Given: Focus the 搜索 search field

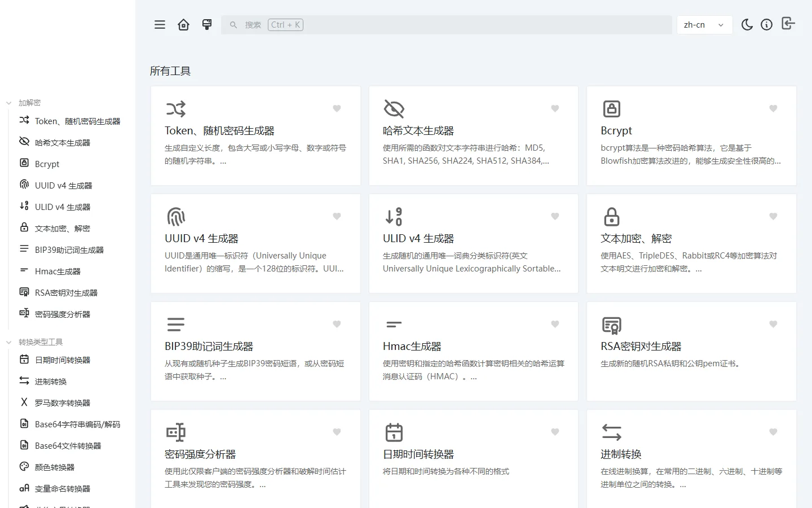Looking at the screenshot, I should [x=447, y=25].
